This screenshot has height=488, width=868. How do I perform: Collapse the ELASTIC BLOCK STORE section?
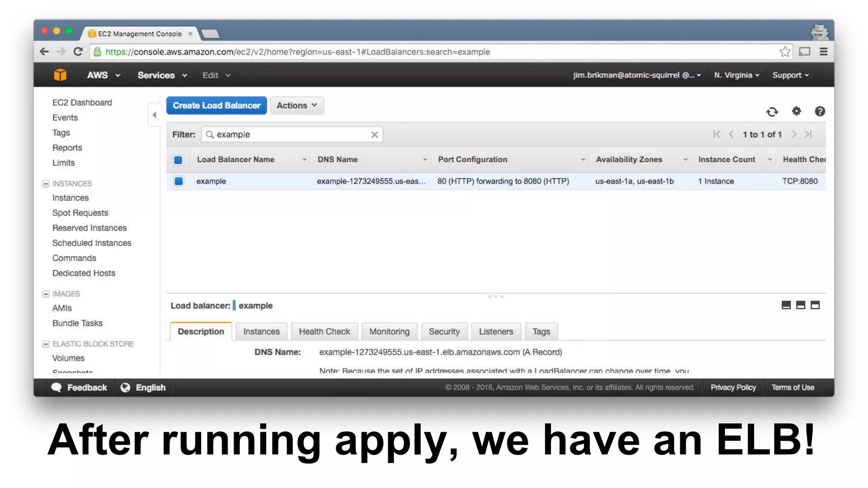tap(46, 344)
